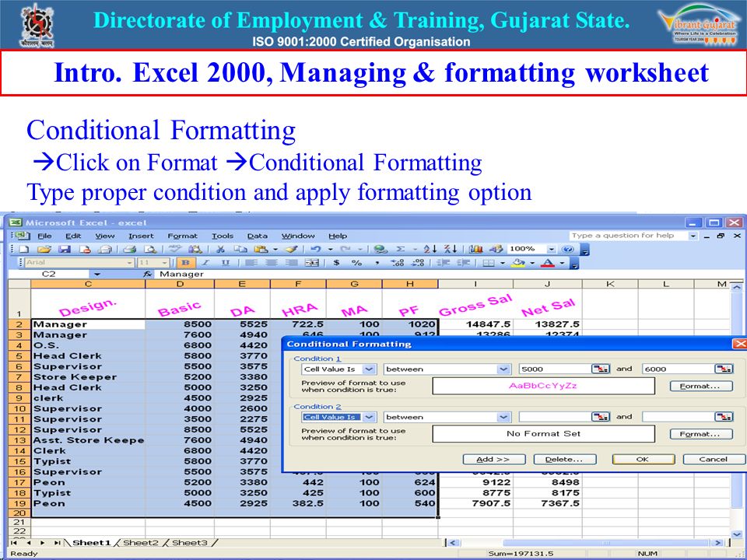The width and height of the screenshot is (747, 560).
Task: Apply Percent style with the % icon
Action: (356, 263)
